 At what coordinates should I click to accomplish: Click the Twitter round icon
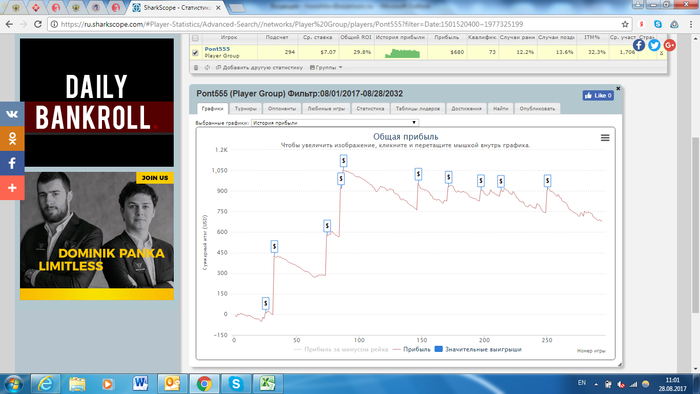point(654,45)
